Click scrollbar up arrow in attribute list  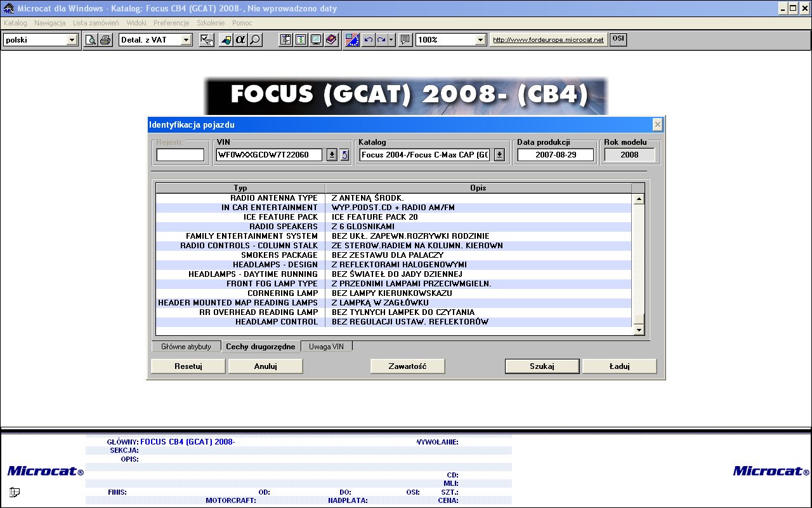click(x=639, y=199)
